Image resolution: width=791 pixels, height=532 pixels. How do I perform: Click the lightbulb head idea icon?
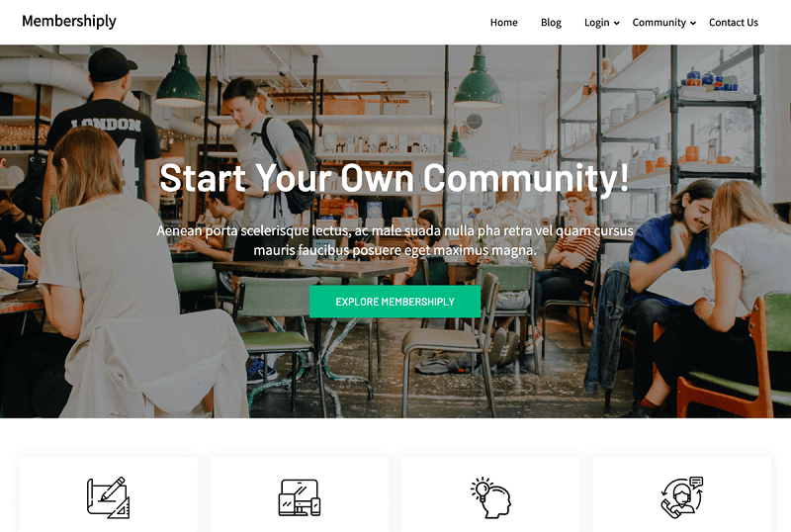(490, 497)
